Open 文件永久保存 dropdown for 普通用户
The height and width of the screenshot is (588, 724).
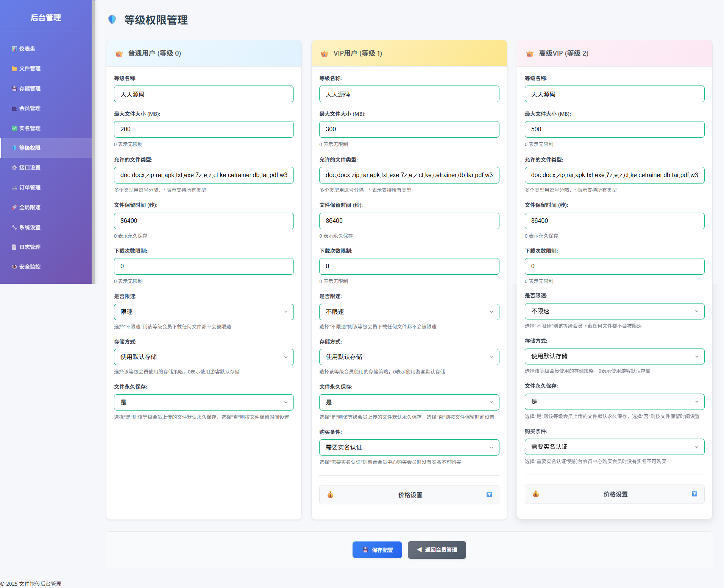pyautogui.click(x=204, y=402)
